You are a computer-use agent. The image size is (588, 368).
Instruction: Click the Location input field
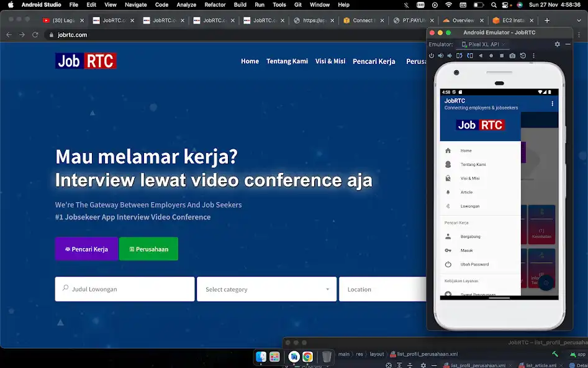(x=382, y=289)
